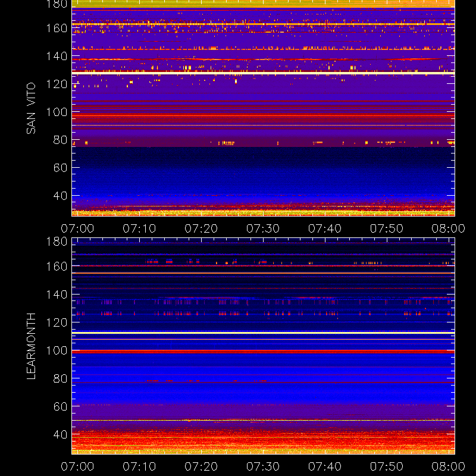Viewport: 476px width, 476px height.
Task: Click the 40 frequency tick on San Vito axis
Action: (x=60, y=196)
